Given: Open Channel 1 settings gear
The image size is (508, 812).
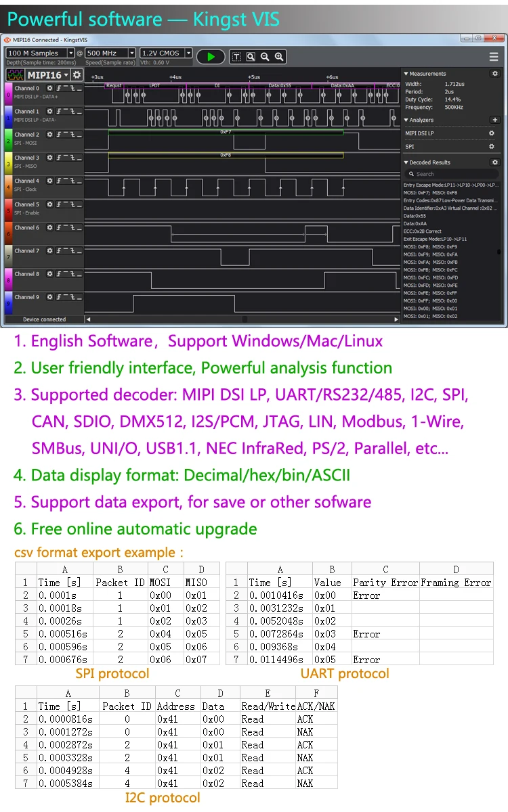Looking at the screenshot, I should (x=48, y=111).
